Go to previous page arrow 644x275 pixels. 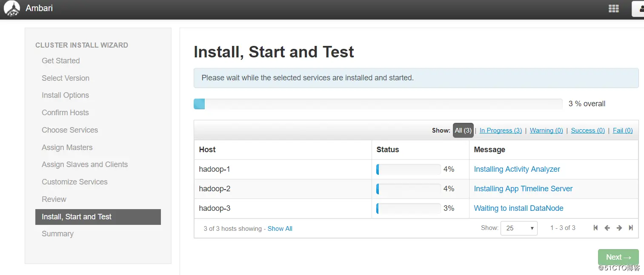coord(607,228)
